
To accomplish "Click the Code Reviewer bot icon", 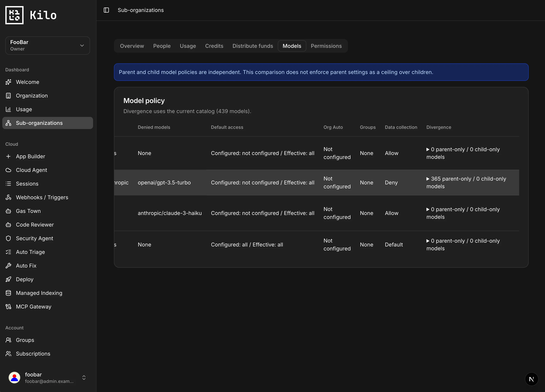I will [8, 225].
